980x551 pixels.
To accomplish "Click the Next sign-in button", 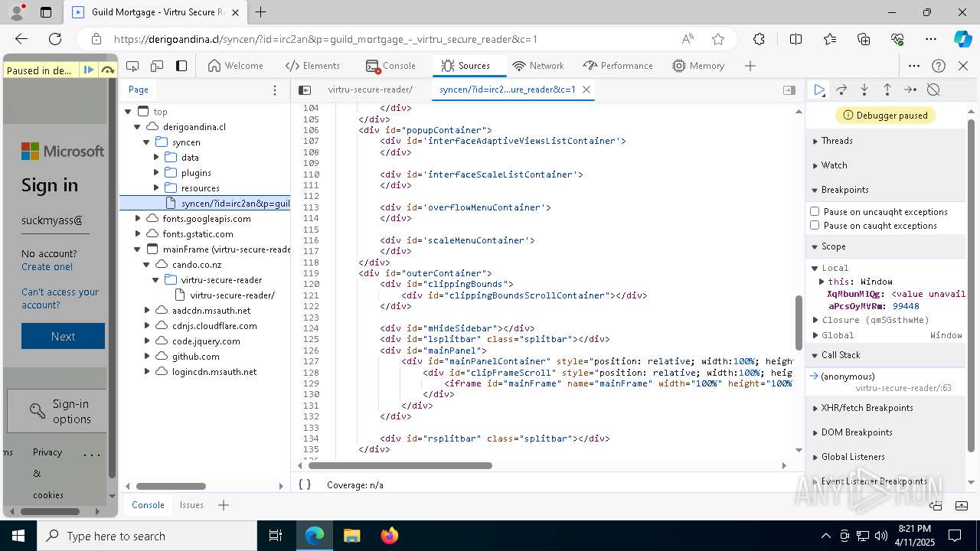I will tap(63, 336).
